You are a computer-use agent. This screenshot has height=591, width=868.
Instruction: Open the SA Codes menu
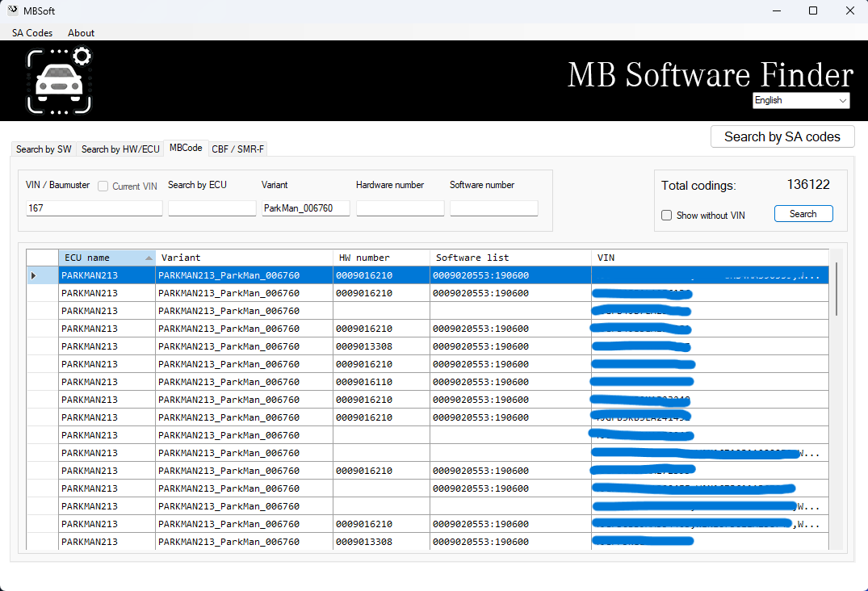click(x=32, y=33)
